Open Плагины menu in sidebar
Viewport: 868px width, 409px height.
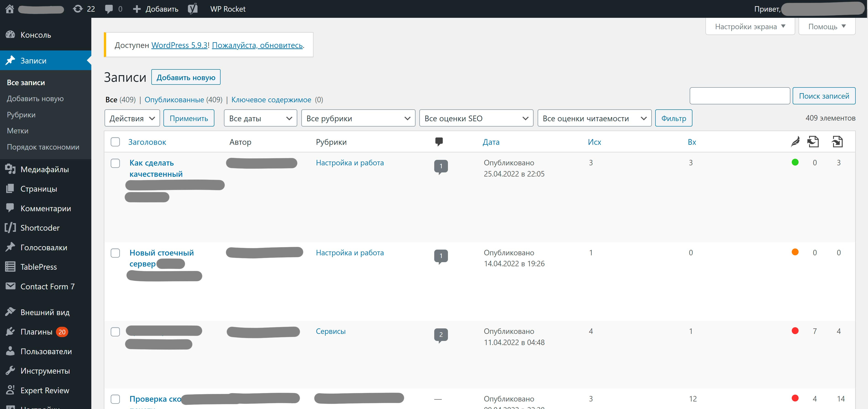pos(36,332)
